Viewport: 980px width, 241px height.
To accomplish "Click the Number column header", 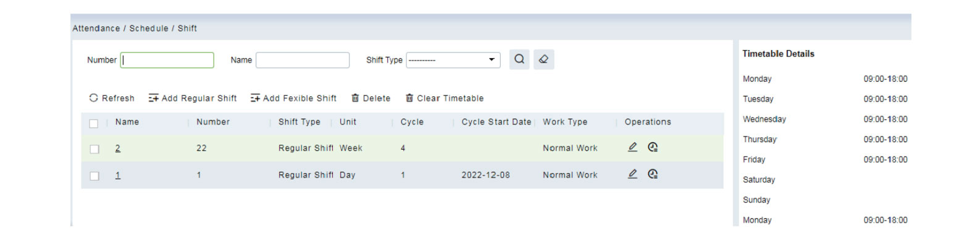I will tap(213, 122).
